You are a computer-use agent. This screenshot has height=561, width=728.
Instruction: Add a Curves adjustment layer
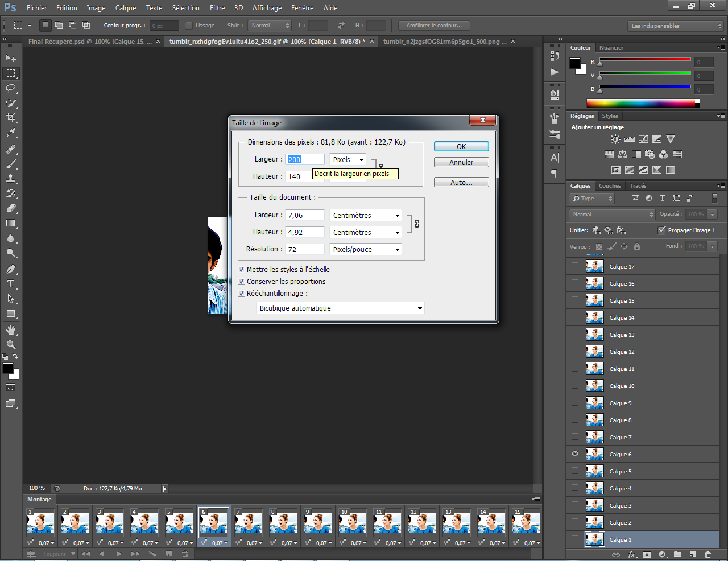tap(643, 139)
